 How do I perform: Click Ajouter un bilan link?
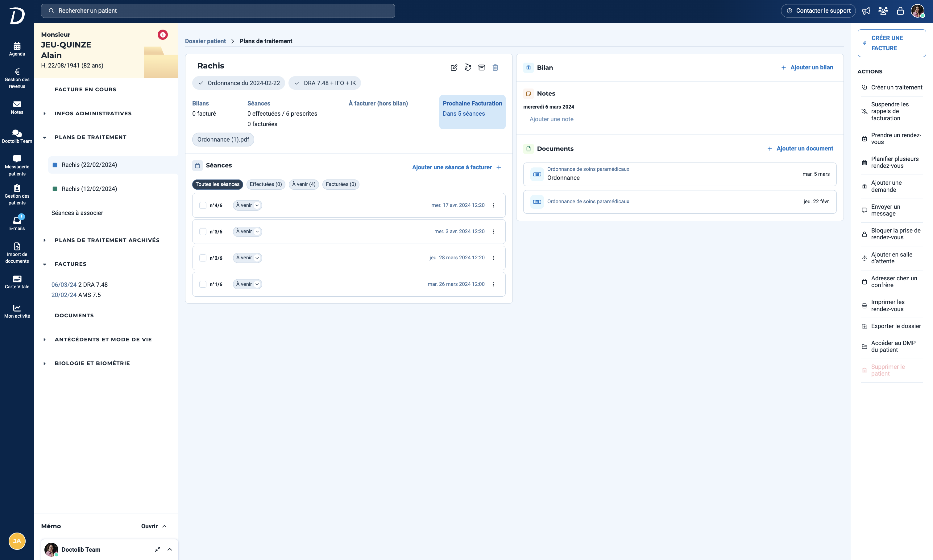[807, 68]
